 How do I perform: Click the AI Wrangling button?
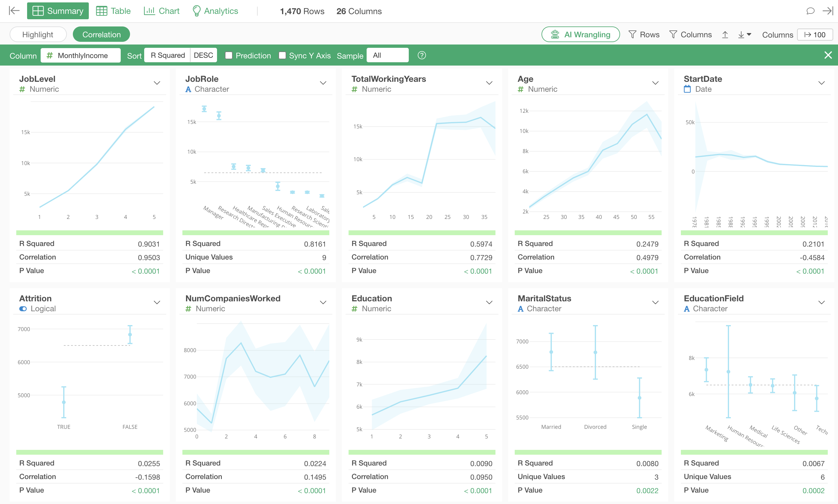tap(580, 35)
